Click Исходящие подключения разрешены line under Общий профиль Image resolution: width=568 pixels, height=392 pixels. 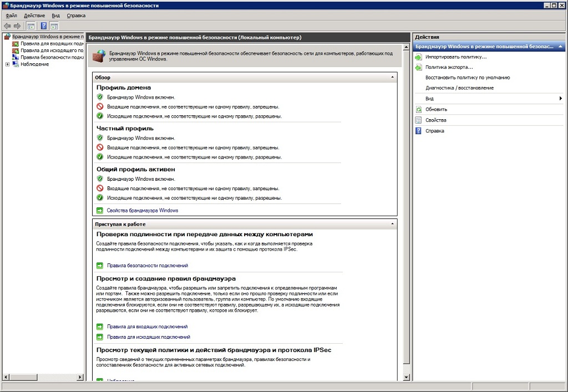point(195,198)
